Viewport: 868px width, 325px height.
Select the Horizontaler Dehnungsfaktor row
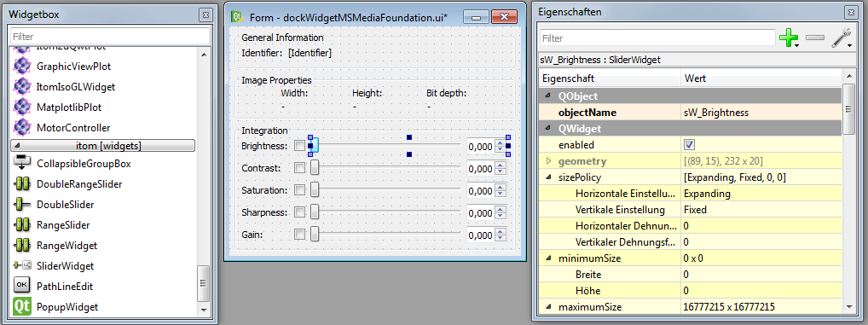pos(690,226)
